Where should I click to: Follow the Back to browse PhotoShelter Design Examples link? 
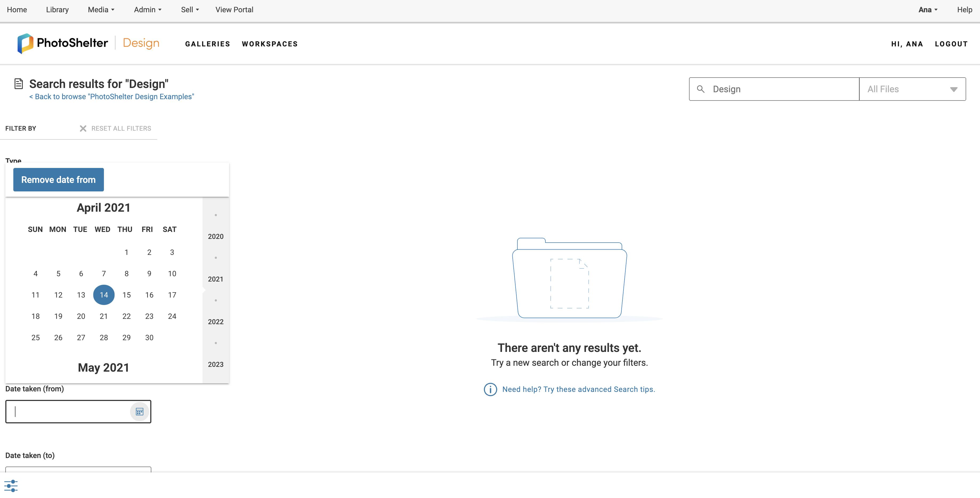pyautogui.click(x=111, y=97)
